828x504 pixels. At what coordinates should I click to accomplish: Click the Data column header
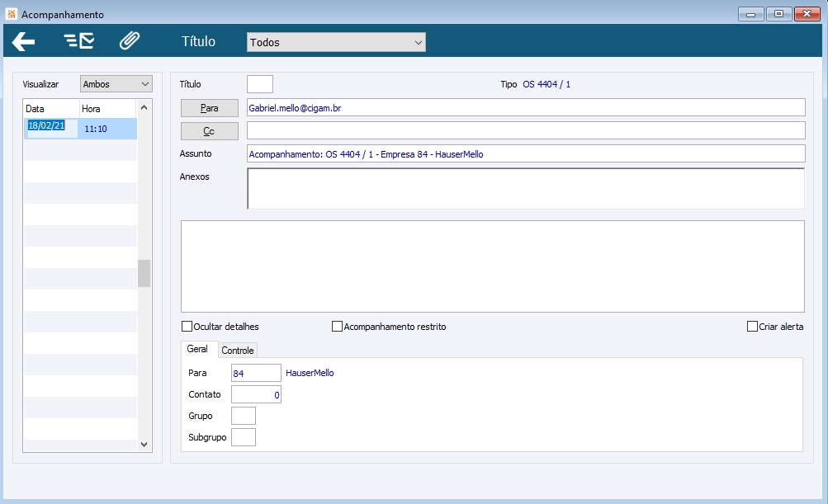click(x=52, y=109)
